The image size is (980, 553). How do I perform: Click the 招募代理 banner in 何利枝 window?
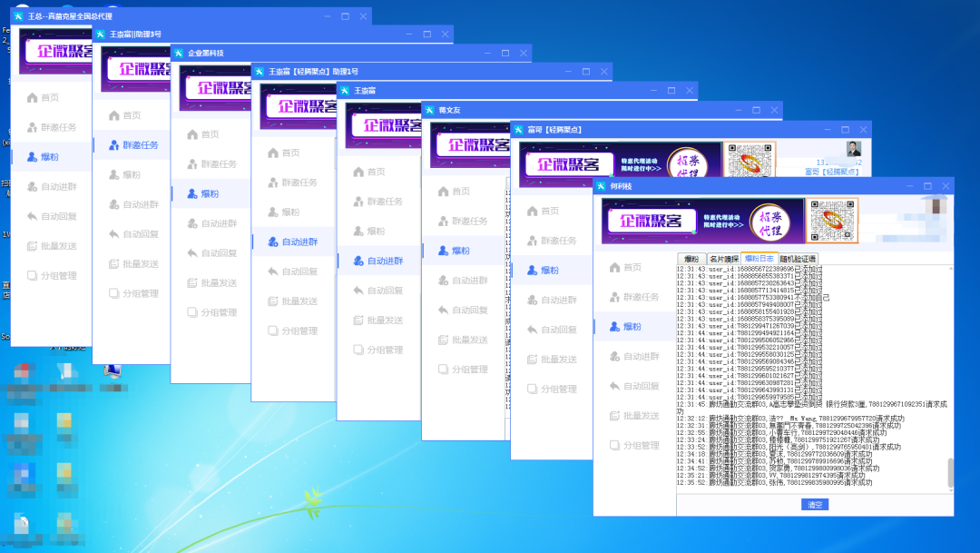click(x=770, y=222)
